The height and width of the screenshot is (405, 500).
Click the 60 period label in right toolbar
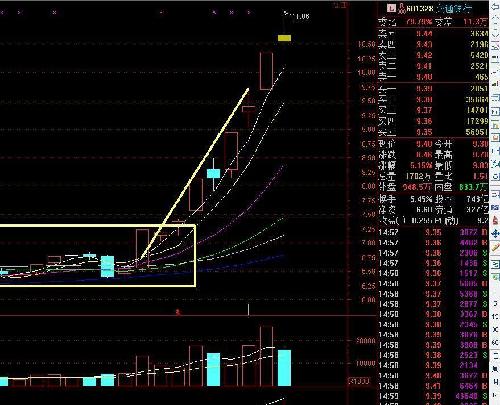(x=495, y=343)
